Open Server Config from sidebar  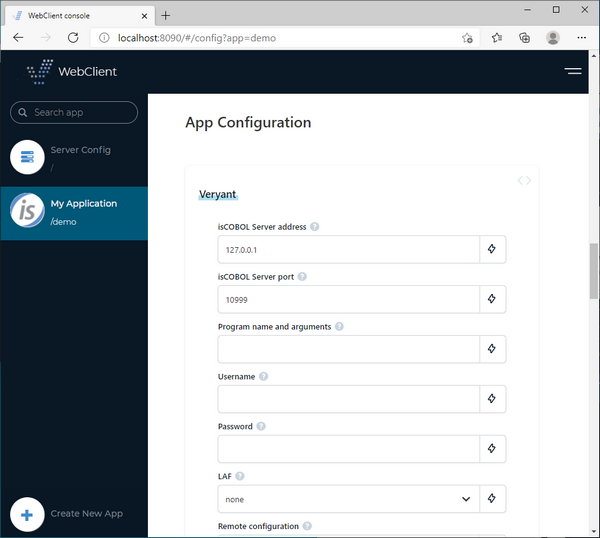(x=74, y=157)
